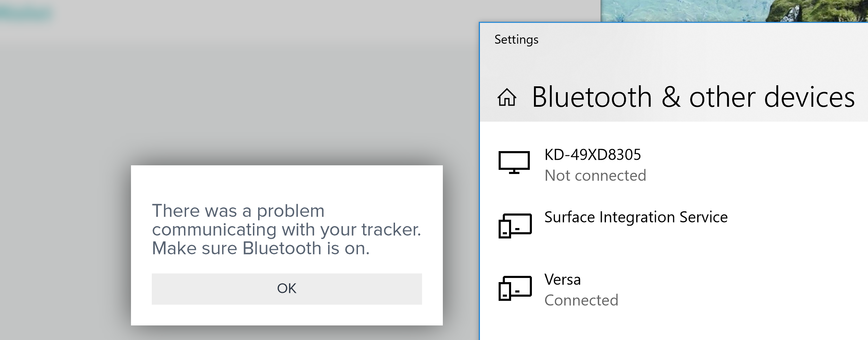Click the Settings window title text
Screen dimensions: 868x340
coord(516,40)
